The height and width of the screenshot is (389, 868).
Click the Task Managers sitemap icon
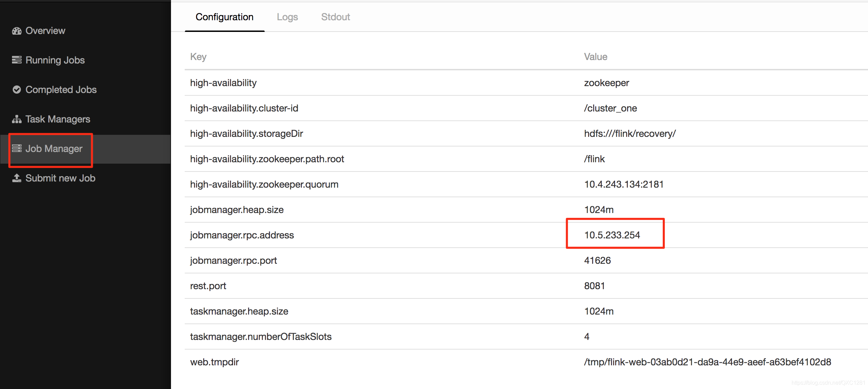pyautogui.click(x=16, y=119)
